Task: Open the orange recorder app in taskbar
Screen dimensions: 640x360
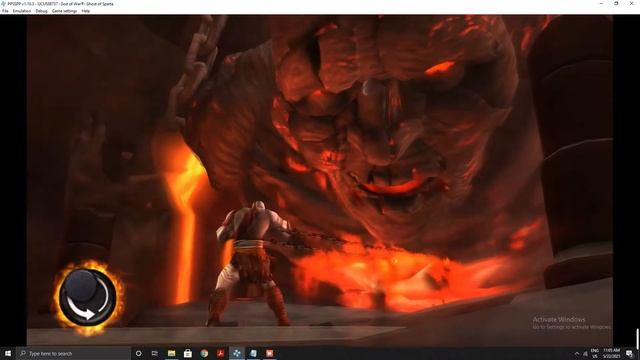Action: 269,353
